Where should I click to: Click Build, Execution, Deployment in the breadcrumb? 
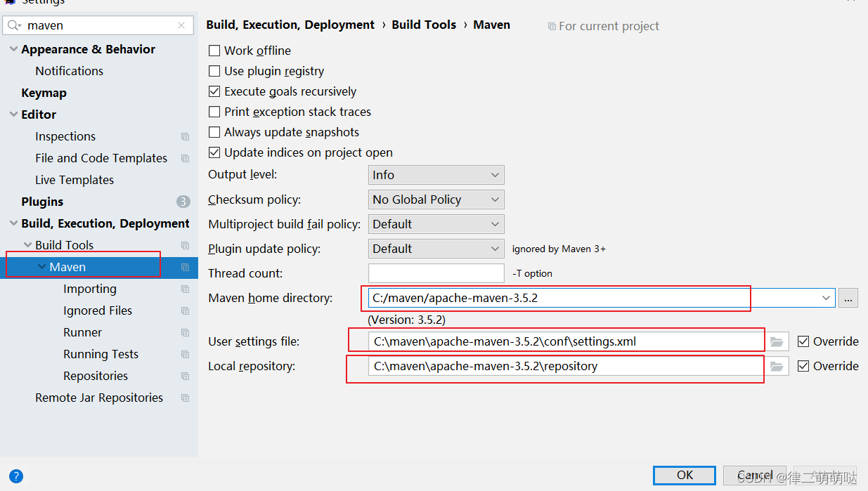[x=290, y=25]
